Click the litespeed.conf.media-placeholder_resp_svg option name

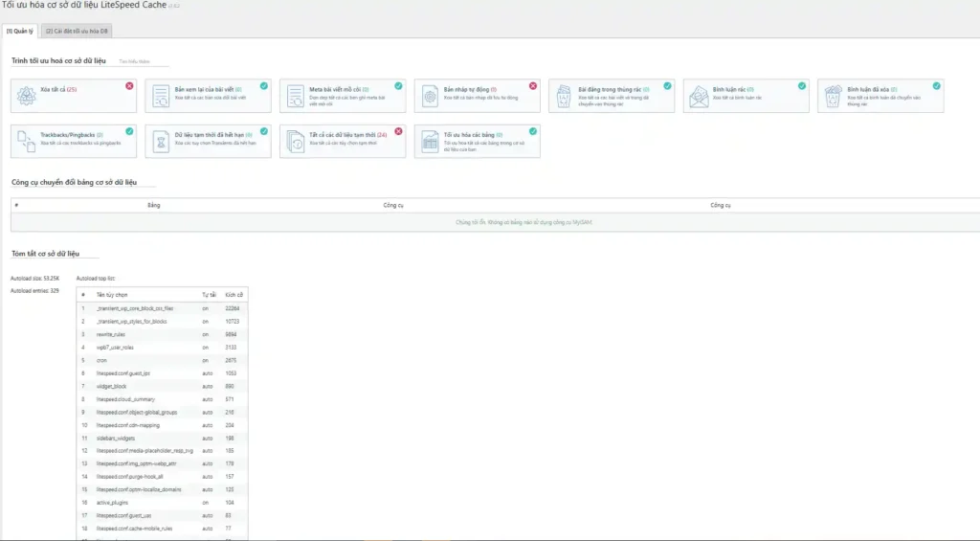[145, 451]
